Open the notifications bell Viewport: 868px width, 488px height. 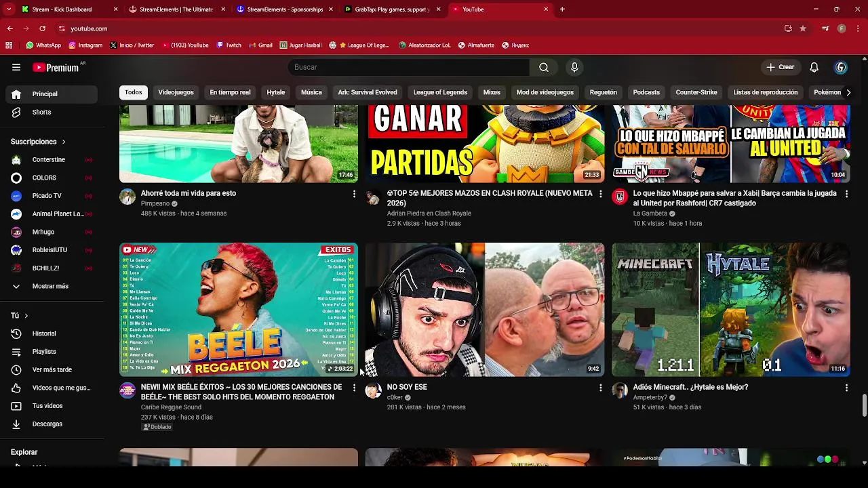point(814,67)
